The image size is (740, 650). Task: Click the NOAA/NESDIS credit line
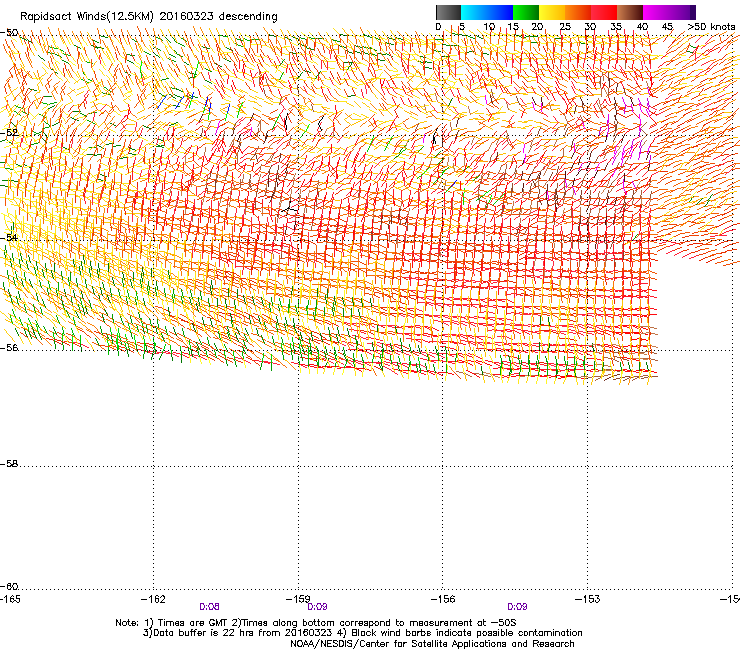432,644
